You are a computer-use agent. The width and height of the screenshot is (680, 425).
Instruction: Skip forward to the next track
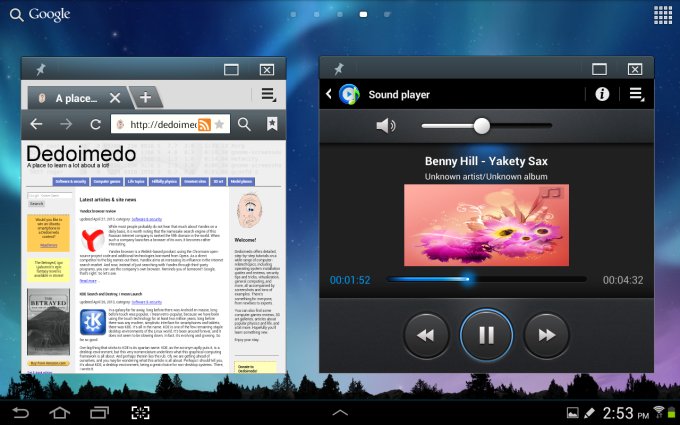[546, 335]
